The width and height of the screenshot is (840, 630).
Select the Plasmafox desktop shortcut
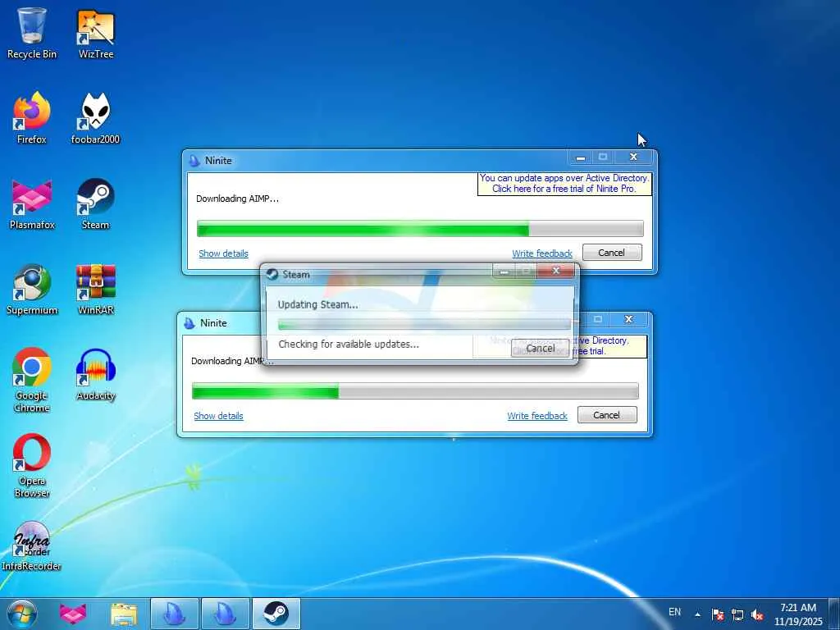click(32, 203)
